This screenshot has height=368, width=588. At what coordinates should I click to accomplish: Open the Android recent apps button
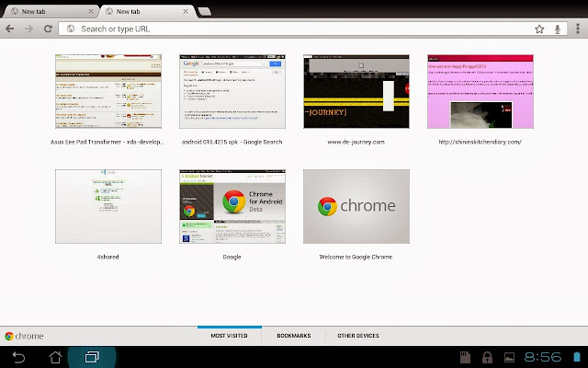[x=92, y=357]
